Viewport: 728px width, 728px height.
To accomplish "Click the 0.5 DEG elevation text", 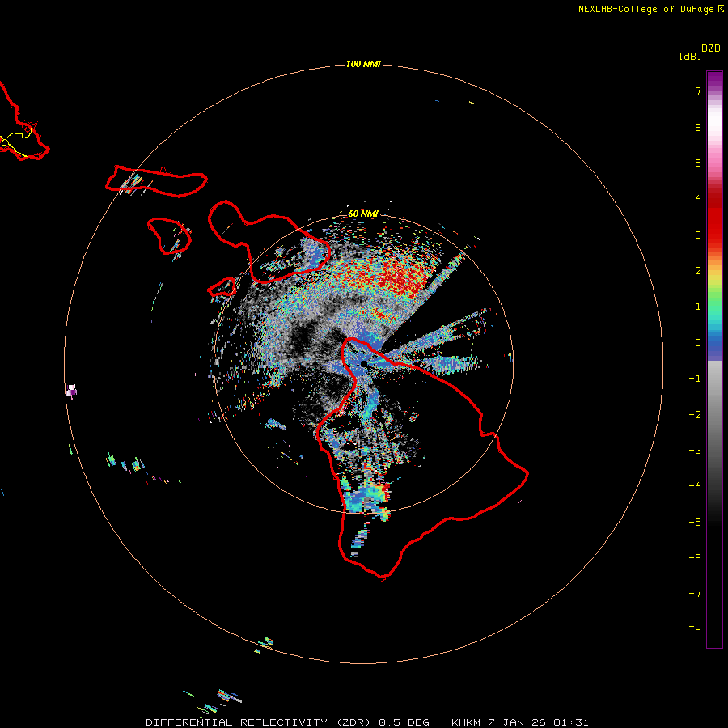I will tap(404, 722).
